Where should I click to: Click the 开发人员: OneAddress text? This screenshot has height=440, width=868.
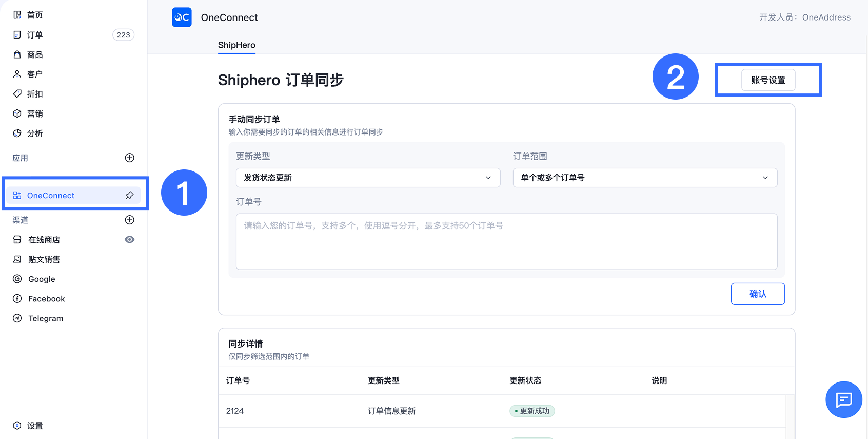click(x=805, y=17)
